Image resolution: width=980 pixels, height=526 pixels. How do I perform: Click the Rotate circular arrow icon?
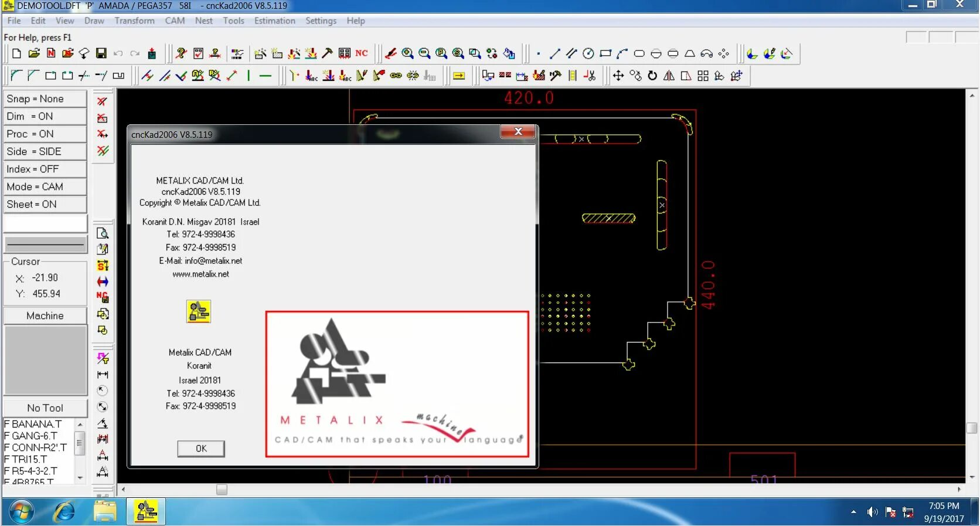tap(652, 76)
